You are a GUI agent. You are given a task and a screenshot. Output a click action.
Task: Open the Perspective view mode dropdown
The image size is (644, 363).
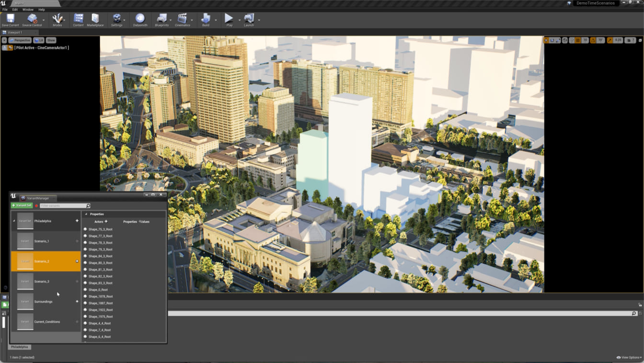pyautogui.click(x=20, y=40)
